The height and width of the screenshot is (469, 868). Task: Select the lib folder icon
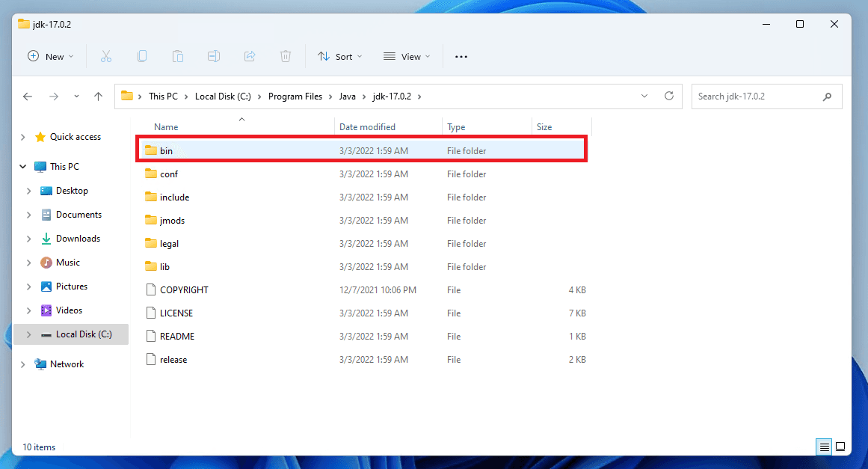coord(150,266)
